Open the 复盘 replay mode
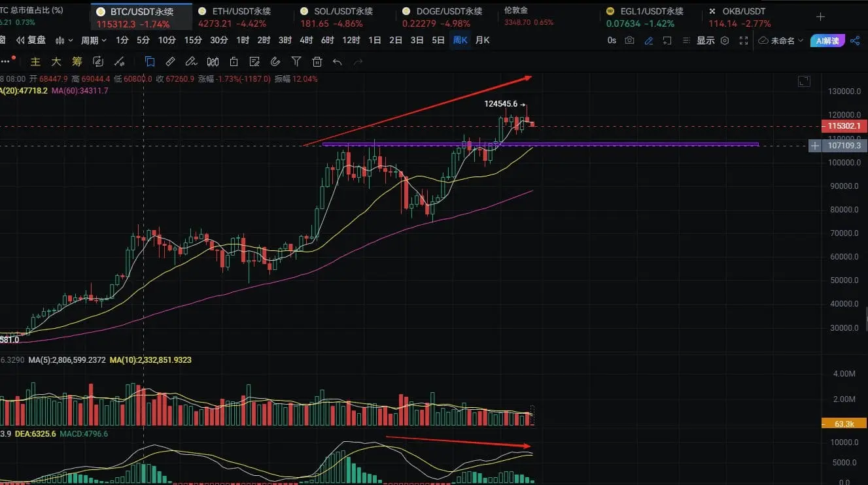Viewport: 868px width, 485px height. pos(31,40)
